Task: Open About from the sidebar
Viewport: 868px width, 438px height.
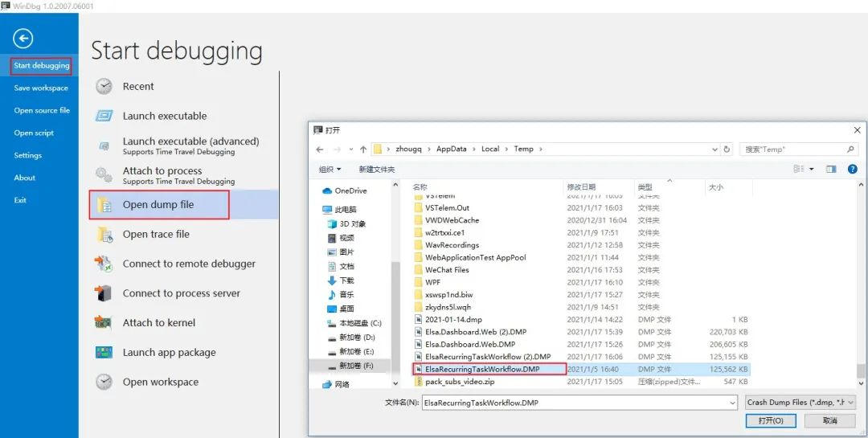Action: (24, 178)
